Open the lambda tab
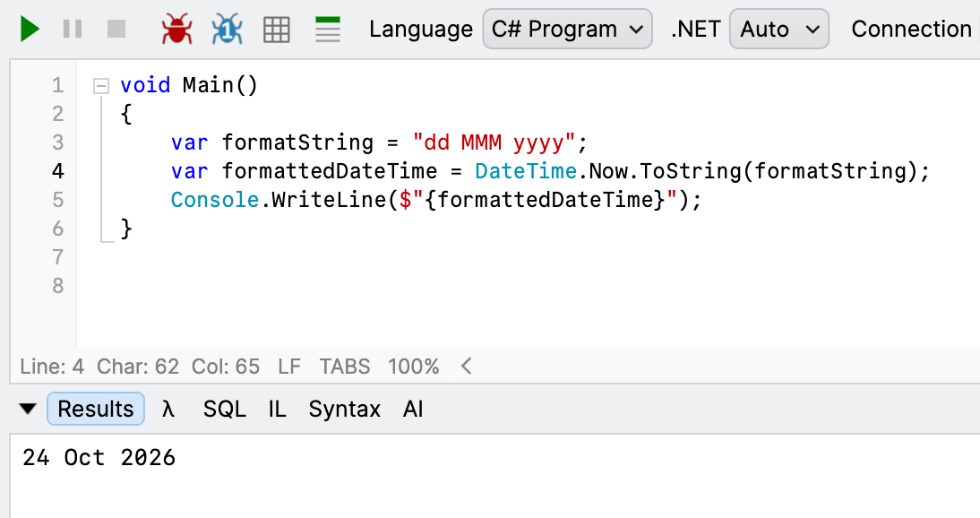 click(x=168, y=410)
